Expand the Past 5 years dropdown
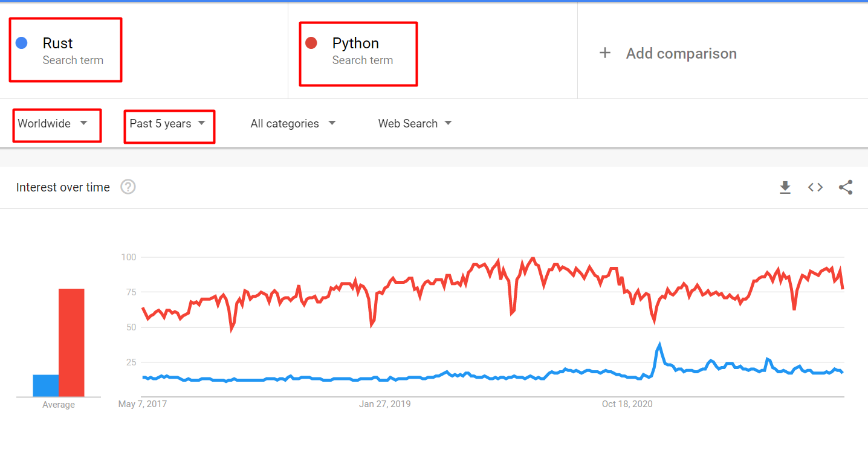This screenshot has width=868, height=456. pos(167,124)
